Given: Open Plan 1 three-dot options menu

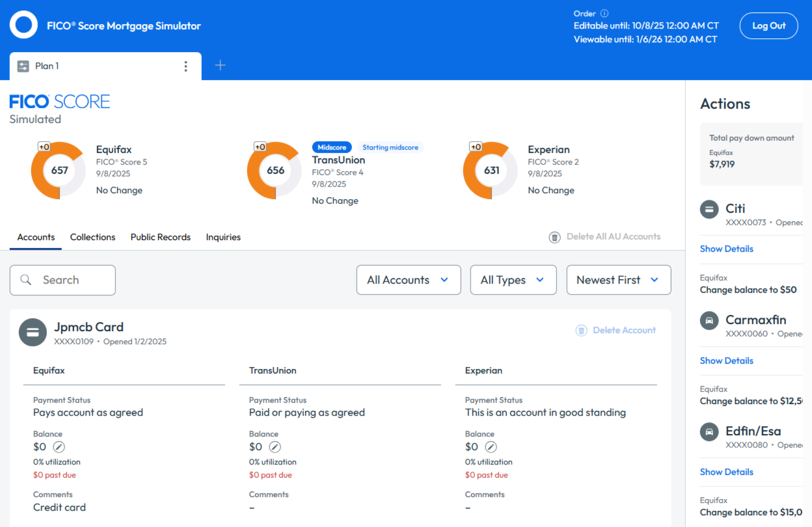Looking at the screenshot, I should (x=185, y=66).
